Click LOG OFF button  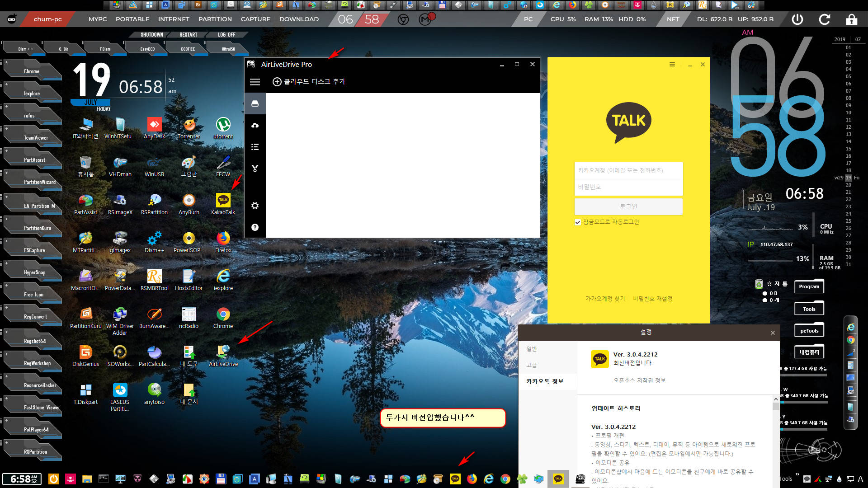click(226, 35)
